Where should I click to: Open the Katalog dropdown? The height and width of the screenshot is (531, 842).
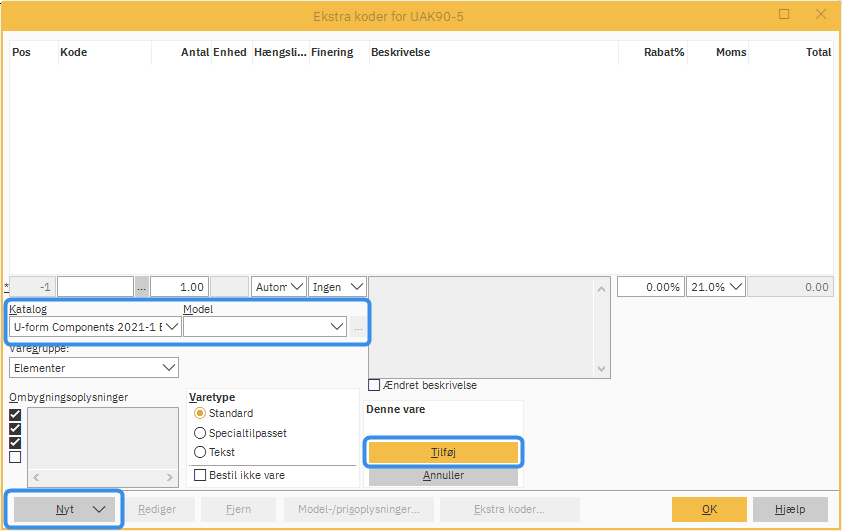[x=171, y=327]
